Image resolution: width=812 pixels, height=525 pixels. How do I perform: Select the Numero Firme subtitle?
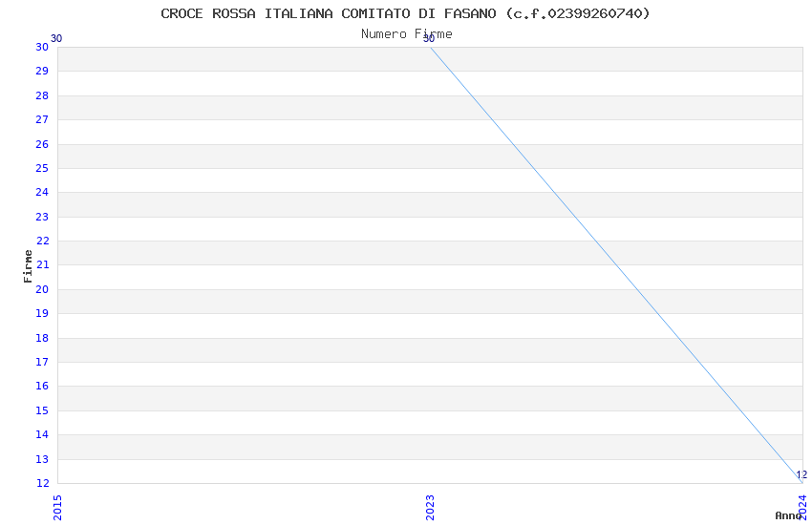tap(407, 34)
